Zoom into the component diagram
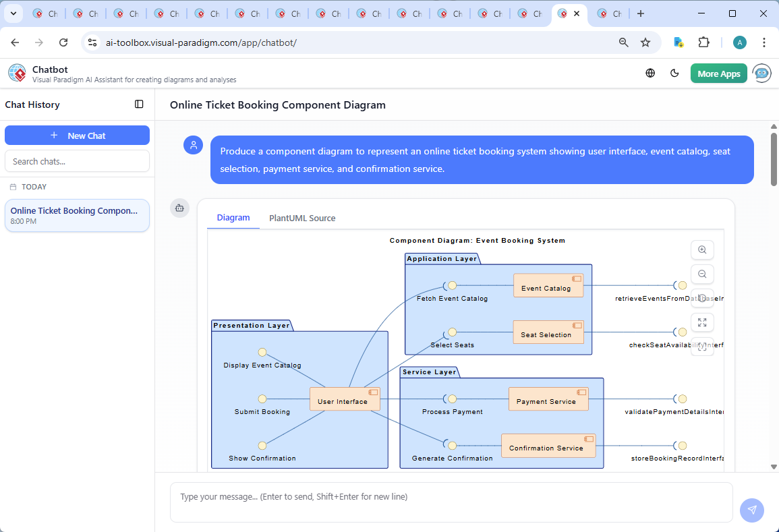The height and width of the screenshot is (532, 779). tap(702, 249)
